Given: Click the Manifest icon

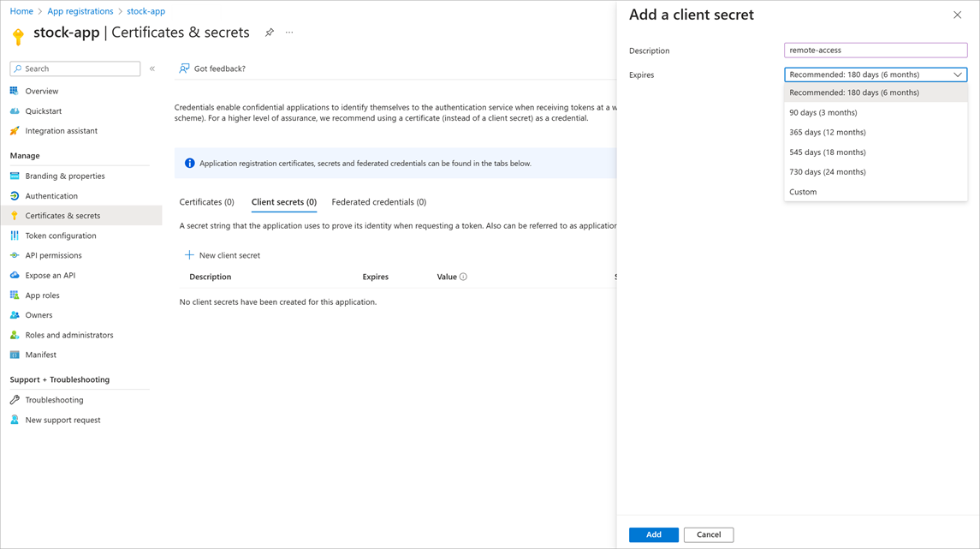Looking at the screenshot, I should (x=15, y=355).
